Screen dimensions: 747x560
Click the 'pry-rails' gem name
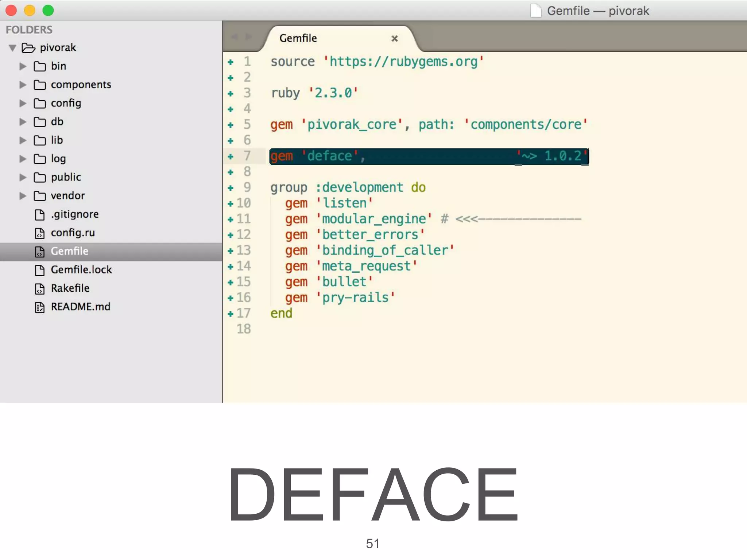pyautogui.click(x=356, y=298)
